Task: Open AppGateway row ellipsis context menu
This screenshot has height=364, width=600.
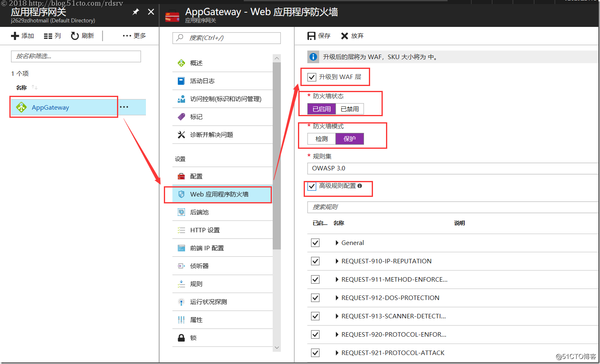Action: pos(124,107)
